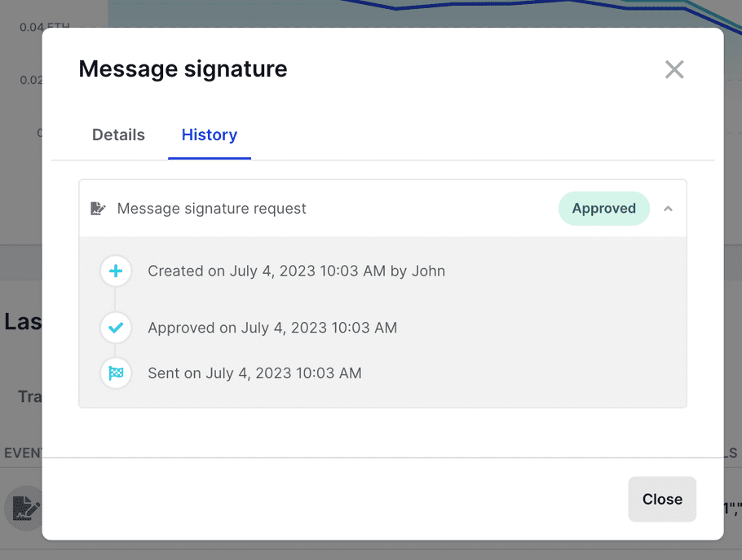Click the 'Sent on July 4, 2023' entry
The image size is (742, 560).
point(254,373)
